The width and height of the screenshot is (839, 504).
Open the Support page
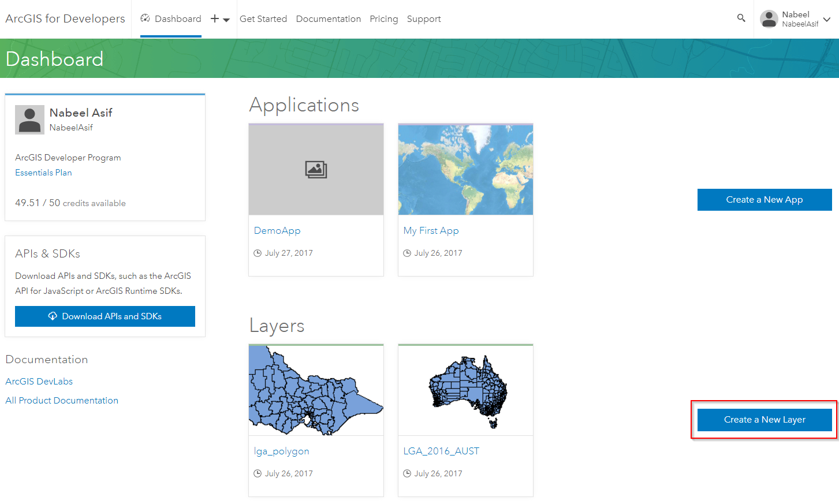pos(424,19)
